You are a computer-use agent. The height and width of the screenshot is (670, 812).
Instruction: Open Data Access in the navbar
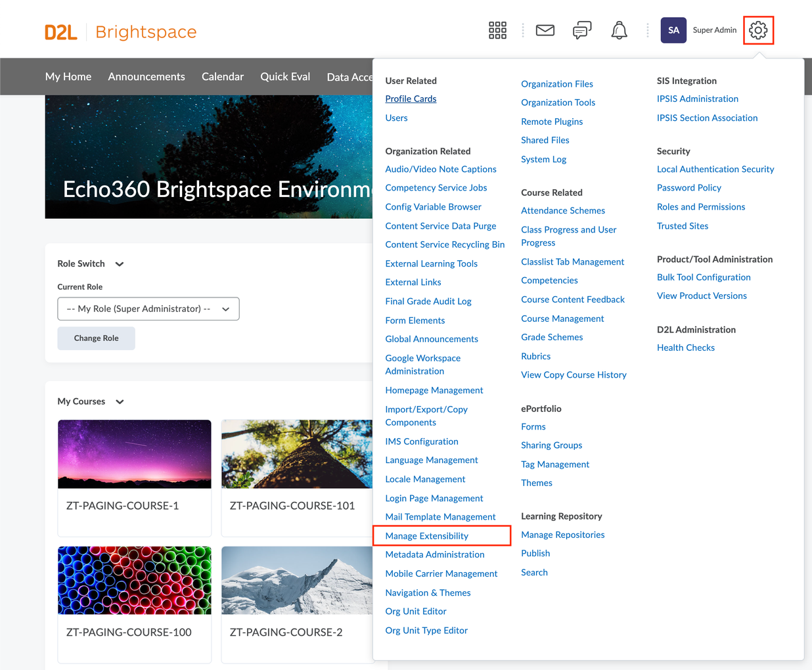(350, 77)
